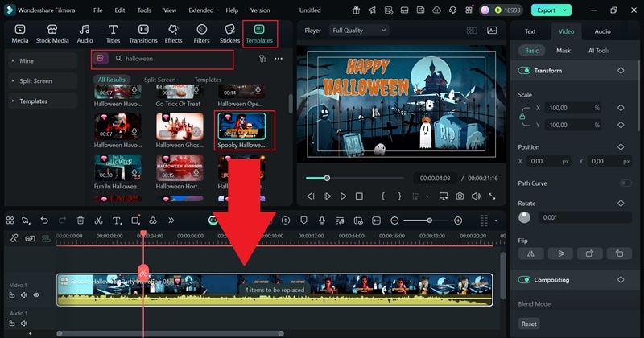Open the Full Quality dropdown
Viewport: 644px width, 338px height.
pyautogui.click(x=359, y=31)
